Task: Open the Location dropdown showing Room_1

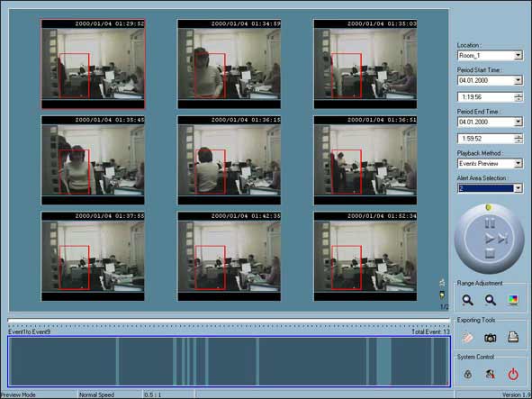Action: pyautogui.click(x=490, y=55)
